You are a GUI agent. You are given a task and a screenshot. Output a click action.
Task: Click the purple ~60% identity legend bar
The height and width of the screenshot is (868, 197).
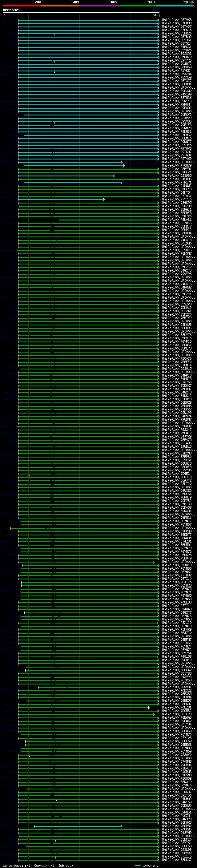(99, 6)
